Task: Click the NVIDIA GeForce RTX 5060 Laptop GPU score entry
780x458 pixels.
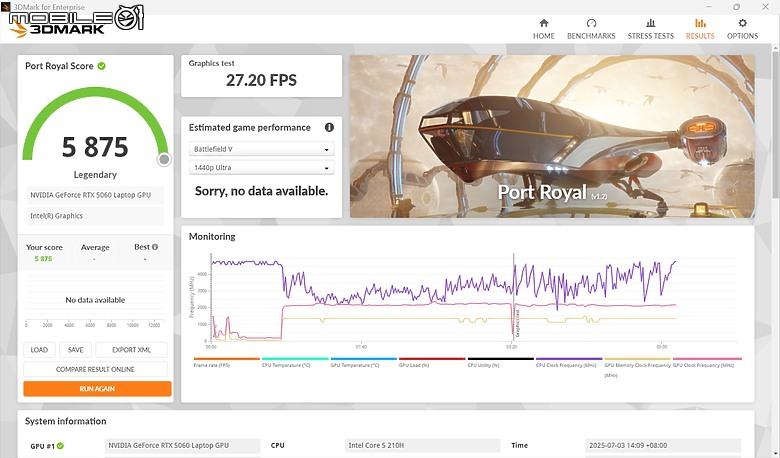Action: (x=96, y=195)
